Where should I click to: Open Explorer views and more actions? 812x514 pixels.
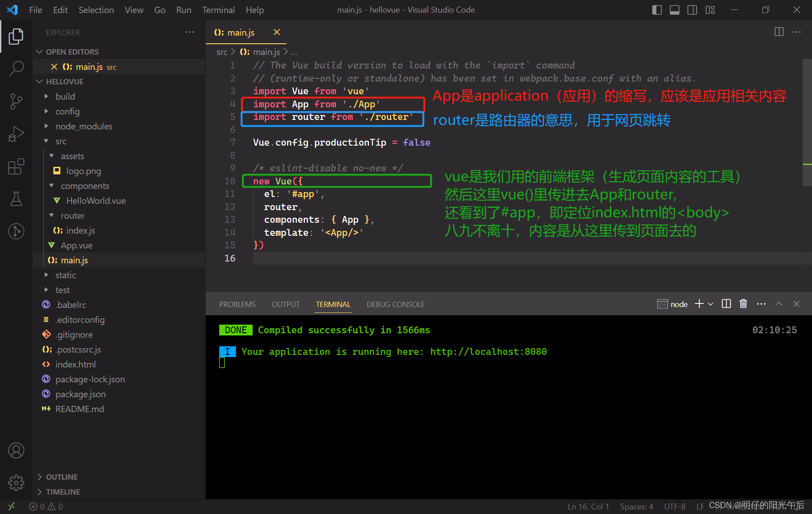(189, 32)
